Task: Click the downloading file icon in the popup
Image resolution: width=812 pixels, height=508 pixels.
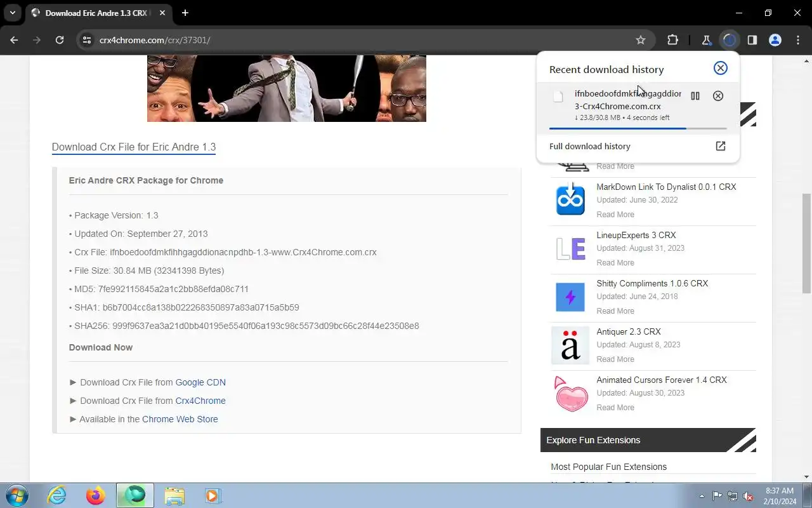Action: [558, 97]
